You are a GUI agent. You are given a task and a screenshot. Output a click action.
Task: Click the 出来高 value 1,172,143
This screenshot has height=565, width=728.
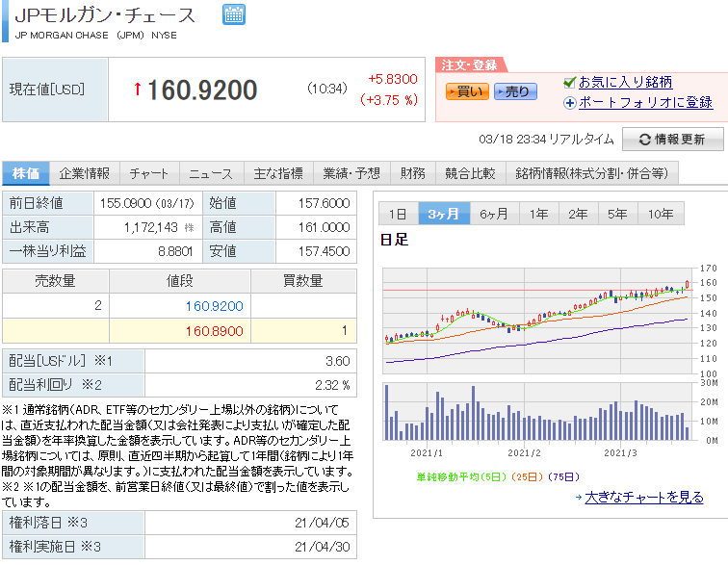pos(151,227)
